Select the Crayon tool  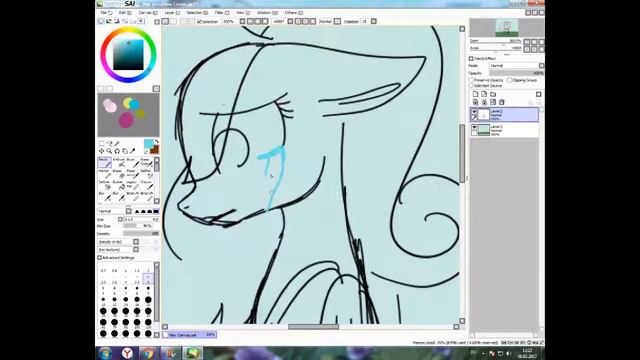(146, 185)
